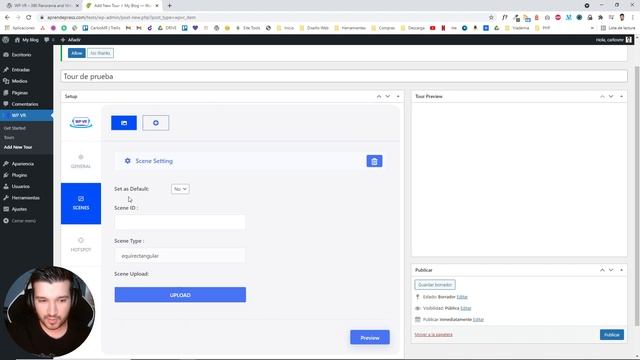
Task: Switch to the General tab
Action: point(81,162)
